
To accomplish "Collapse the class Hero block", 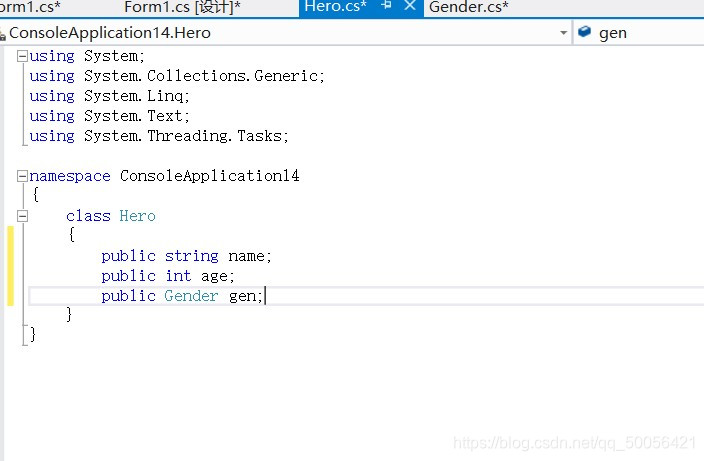I will click(x=22, y=216).
